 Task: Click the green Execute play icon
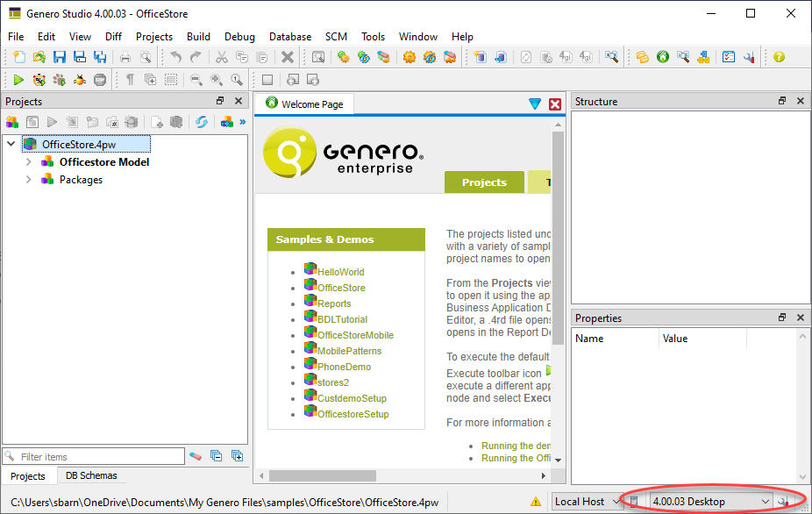click(x=18, y=80)
